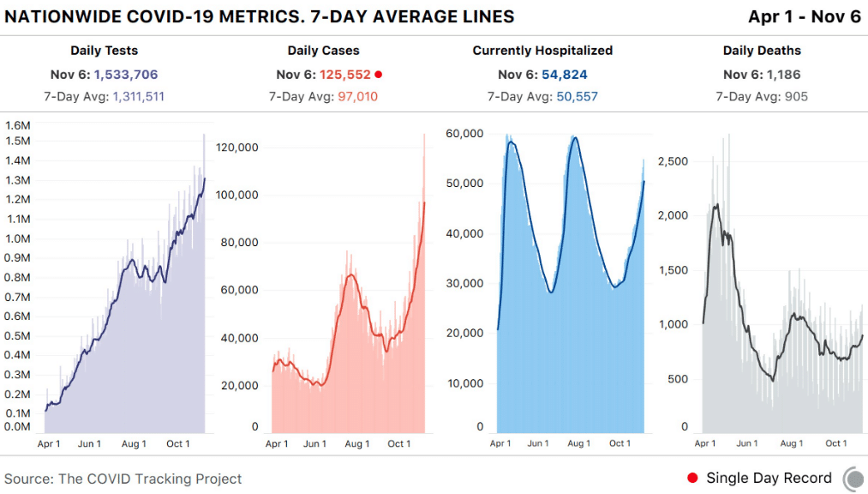This screenshot has width=868, height=494.
Task: Click the Source: The COVID Tracking Project text
Action: pyautogui.click(x=123, y=479)
